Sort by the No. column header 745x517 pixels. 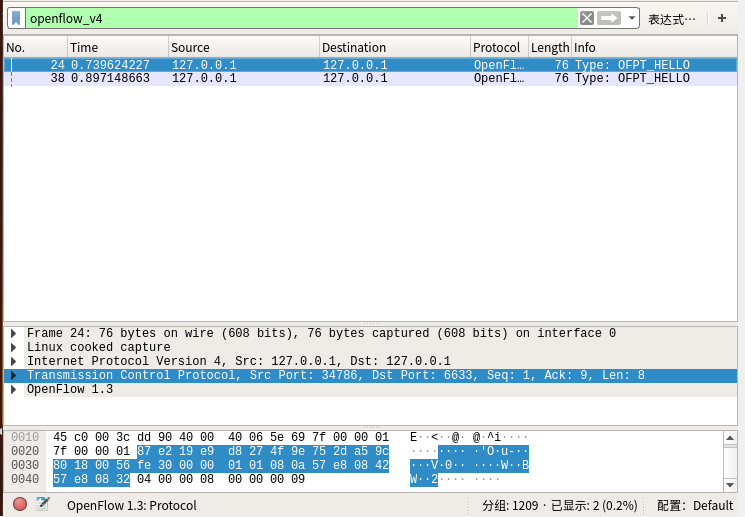[35, 48]
